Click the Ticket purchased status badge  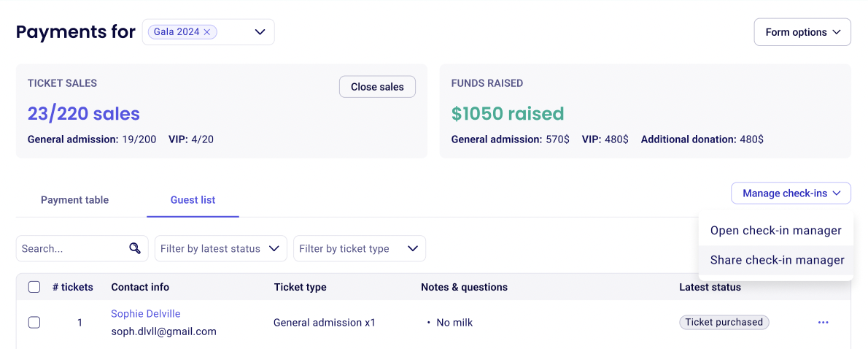[724, 322]
